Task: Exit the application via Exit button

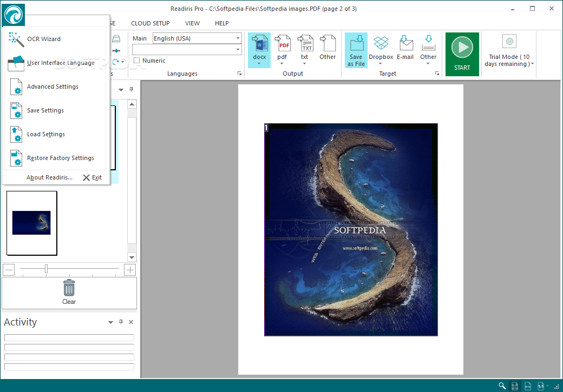Action: tap(92, 177)
